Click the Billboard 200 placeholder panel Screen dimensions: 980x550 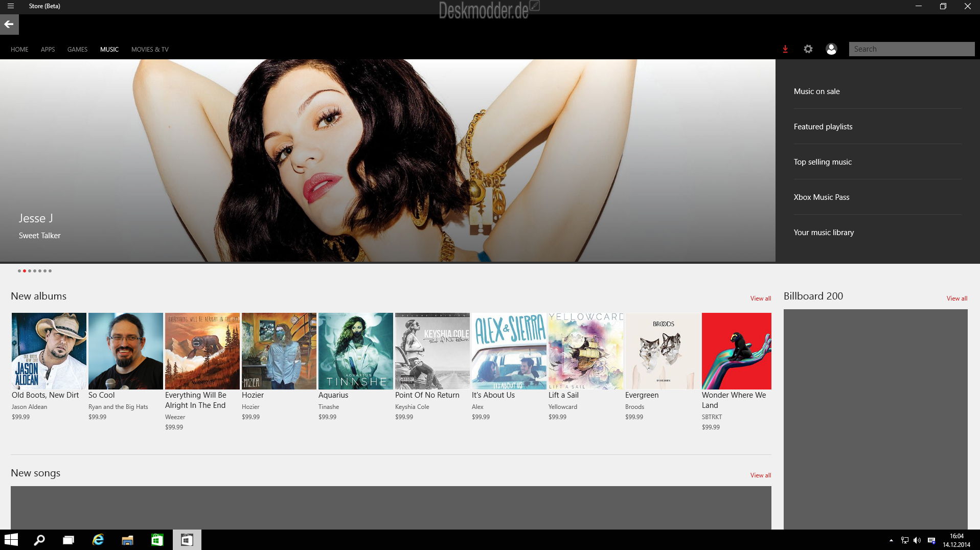876,419
